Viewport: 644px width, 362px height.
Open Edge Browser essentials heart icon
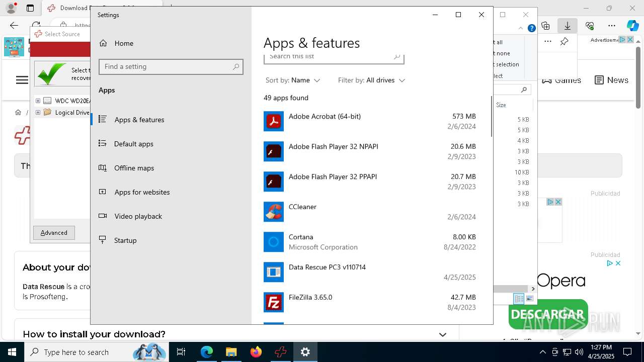[x=590, y=26]
